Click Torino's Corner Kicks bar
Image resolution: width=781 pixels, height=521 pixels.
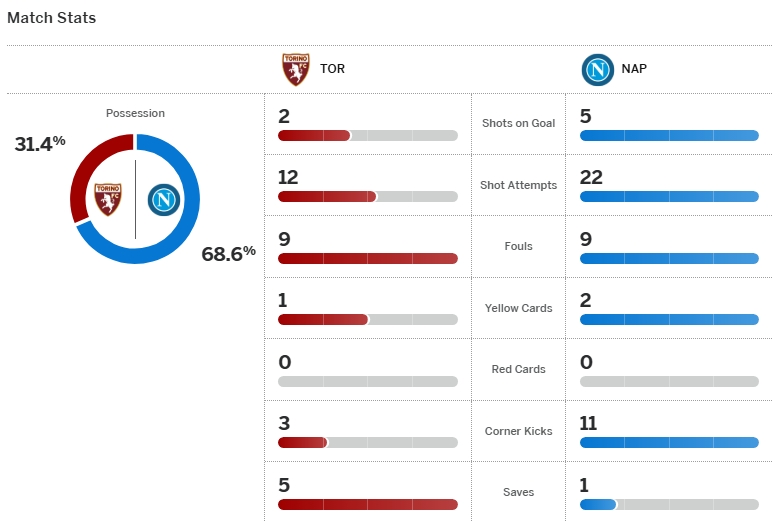[x=367, y=443]
